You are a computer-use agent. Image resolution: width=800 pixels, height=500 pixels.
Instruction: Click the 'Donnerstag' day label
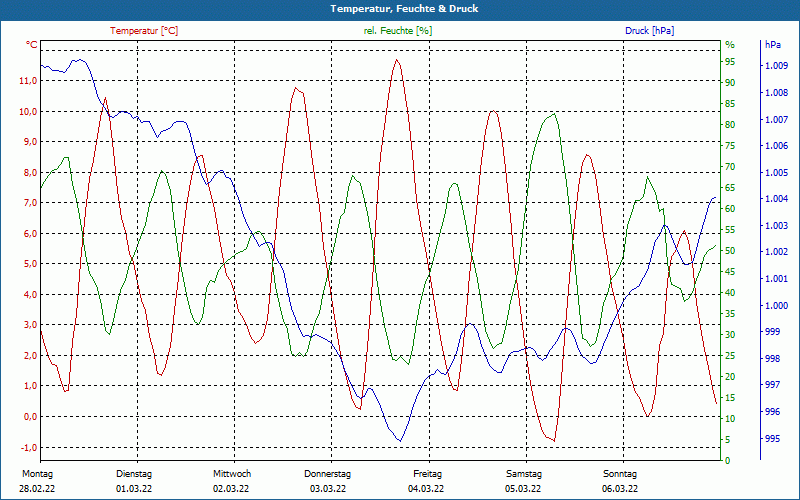[x=328, y=474]
